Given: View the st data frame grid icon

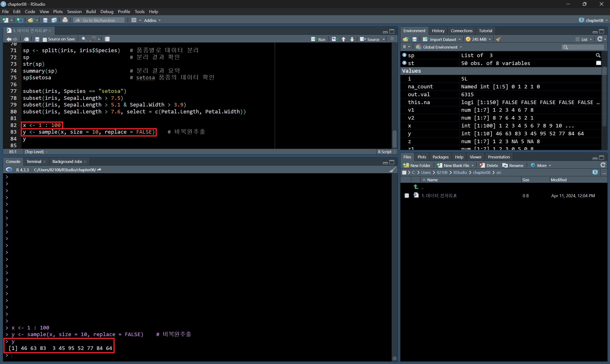Looking at the screenshot, I should click(x=599, y=63).
